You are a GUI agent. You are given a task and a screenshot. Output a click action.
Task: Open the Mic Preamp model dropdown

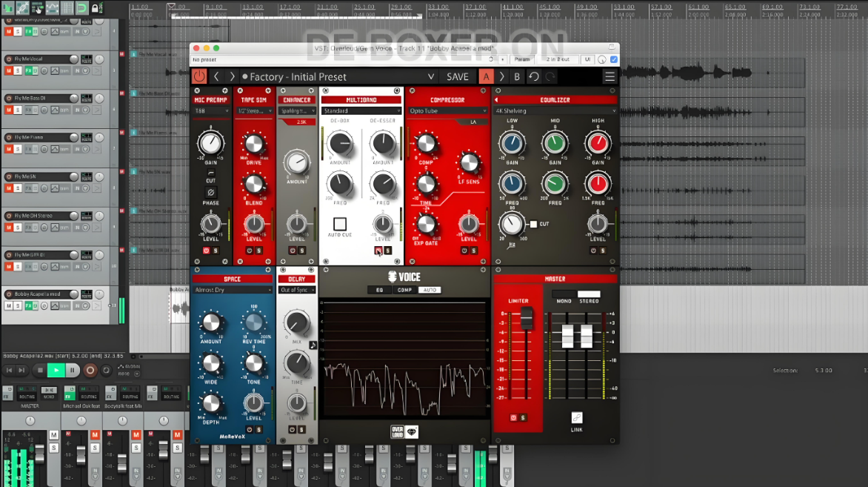tap(211, 110)
